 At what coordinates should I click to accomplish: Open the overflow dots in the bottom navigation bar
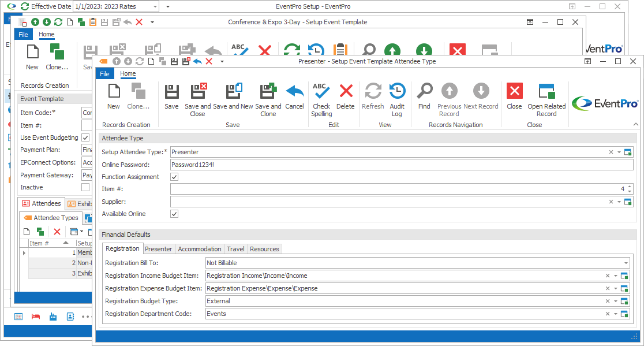[x=85, y=317]
